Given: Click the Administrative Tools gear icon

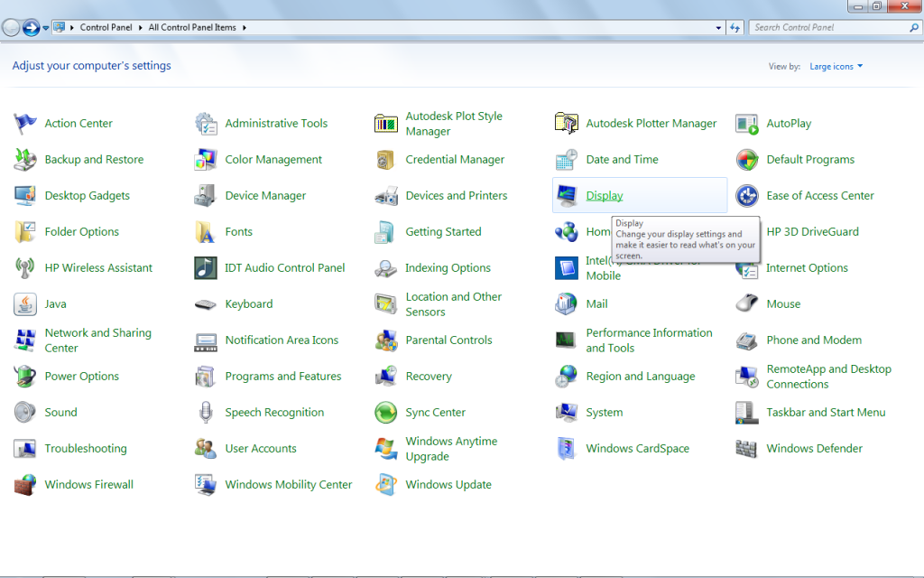Looking at the screenshot, I should pyautogui.click(x=205, y=123).
